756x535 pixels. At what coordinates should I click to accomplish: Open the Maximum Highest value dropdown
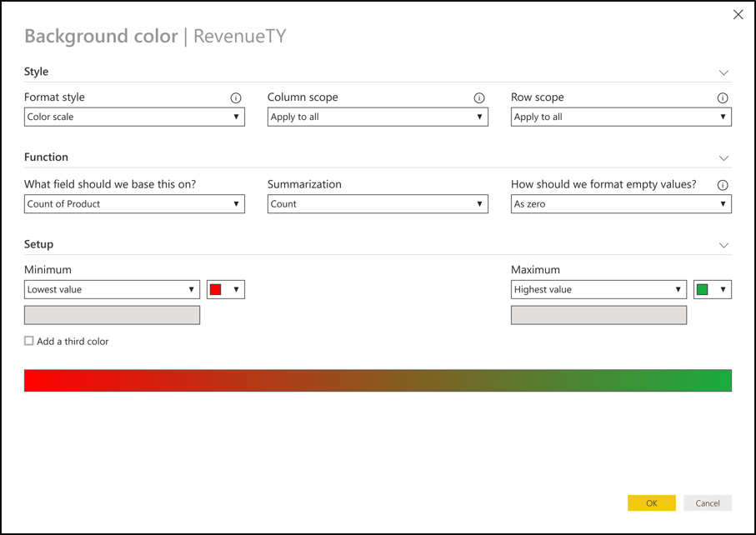click(x=598, y=289)
